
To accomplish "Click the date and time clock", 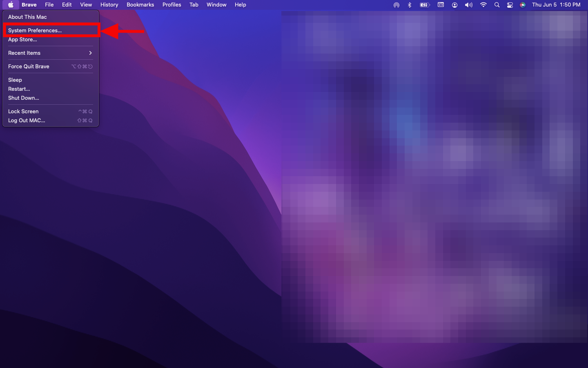I will (556, 5).
